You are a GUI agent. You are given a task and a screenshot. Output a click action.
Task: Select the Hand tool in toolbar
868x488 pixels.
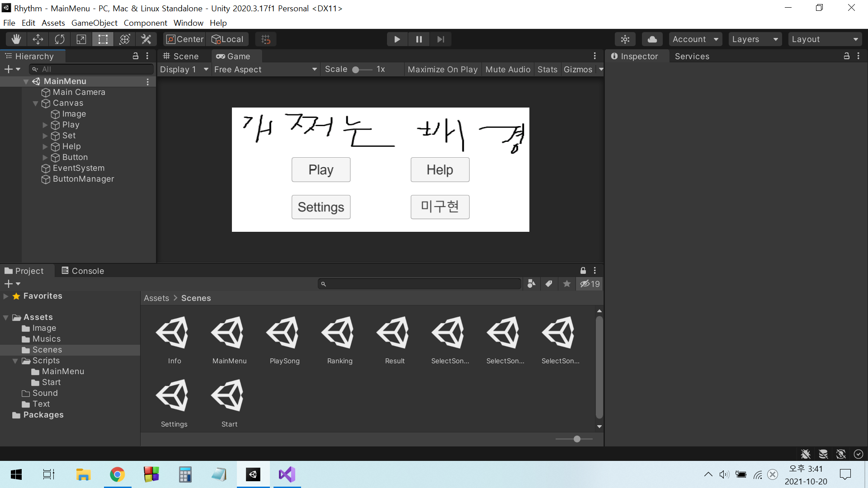pyautogui.click(x=16, y=39)
